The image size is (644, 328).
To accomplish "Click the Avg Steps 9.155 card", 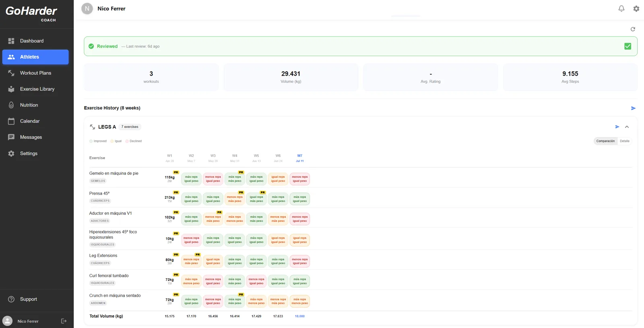I will click(570, 77).
